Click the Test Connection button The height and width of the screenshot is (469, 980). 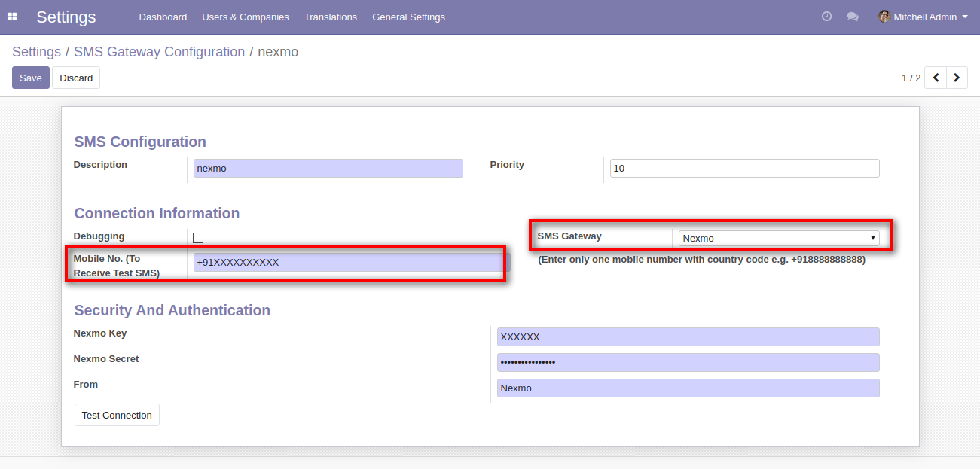tap(117, 415)
